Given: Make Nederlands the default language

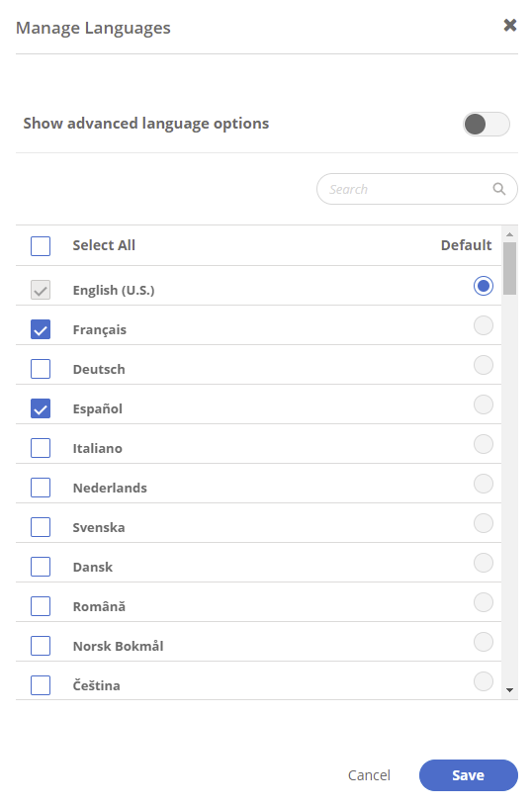Looking at the screenshot, I should point(484,484).
